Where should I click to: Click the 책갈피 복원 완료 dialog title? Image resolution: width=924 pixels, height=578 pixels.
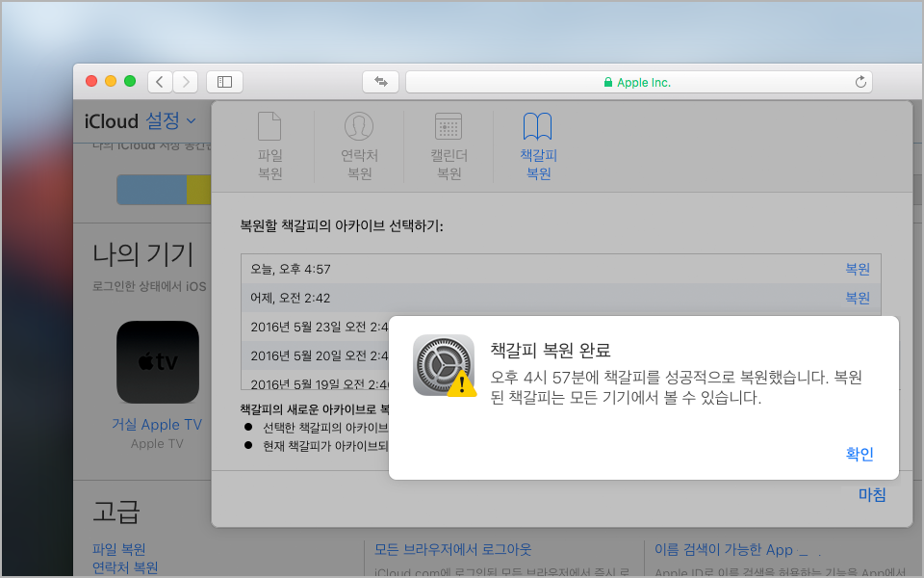[551, 350]
